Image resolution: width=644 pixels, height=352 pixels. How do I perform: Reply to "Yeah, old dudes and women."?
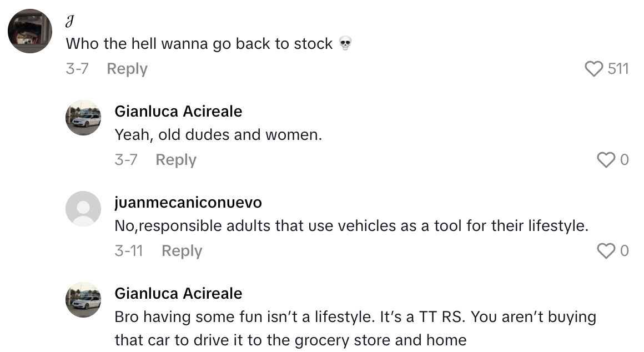click(x=176, y=160)
